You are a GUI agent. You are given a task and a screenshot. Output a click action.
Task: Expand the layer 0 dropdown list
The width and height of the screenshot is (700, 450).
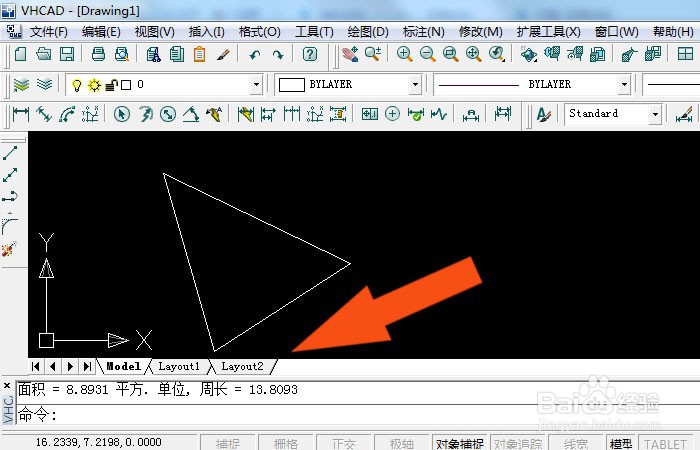(256, 84)
